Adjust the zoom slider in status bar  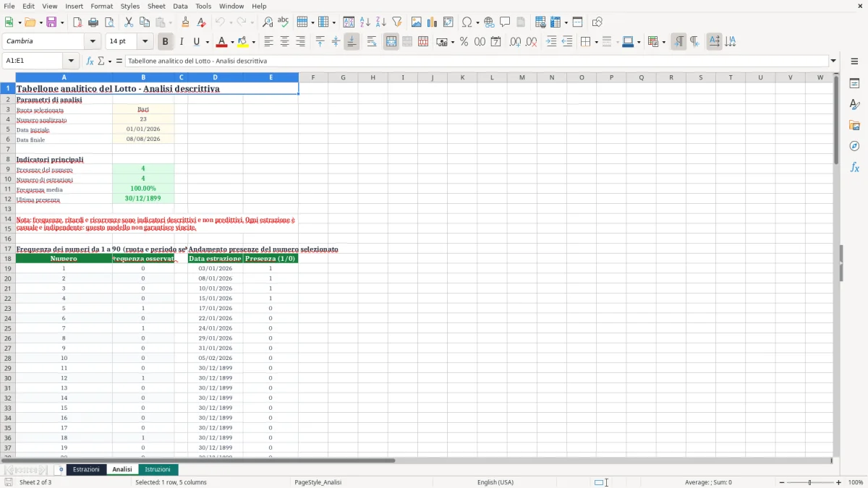click(x=809, y=482)
